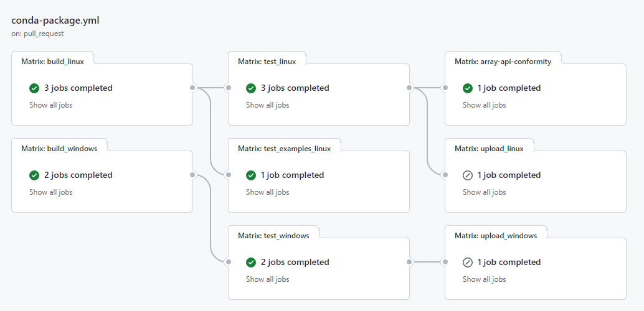
Task: Expand Show all jobs under build_windows
Action: (51, 192)
